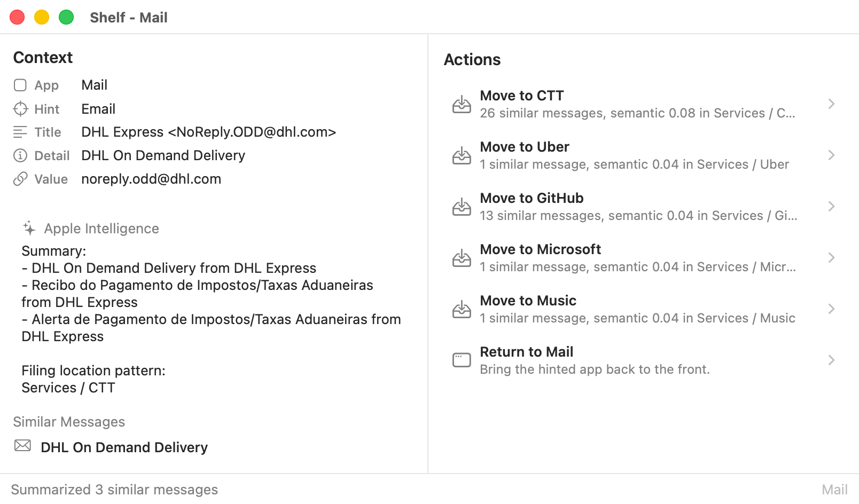Open similar message DHL On Demand Delivery
The width and height of the screenshot is (859, 504).
[x=124, y=447]
